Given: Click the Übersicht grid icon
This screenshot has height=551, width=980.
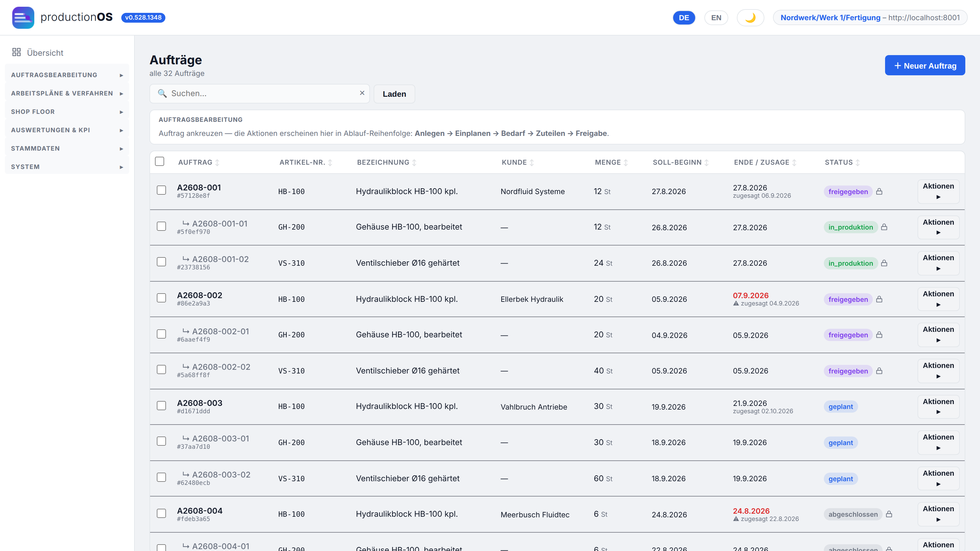Looking at the screenshot, I should (16, 52).
